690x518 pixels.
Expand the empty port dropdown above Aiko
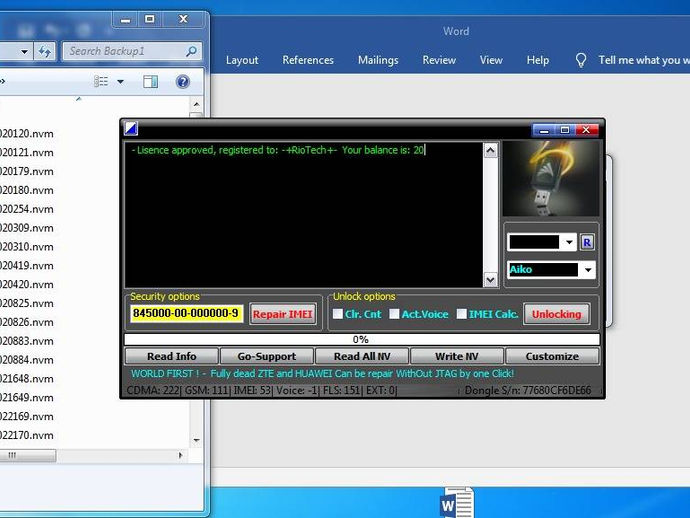569,242
